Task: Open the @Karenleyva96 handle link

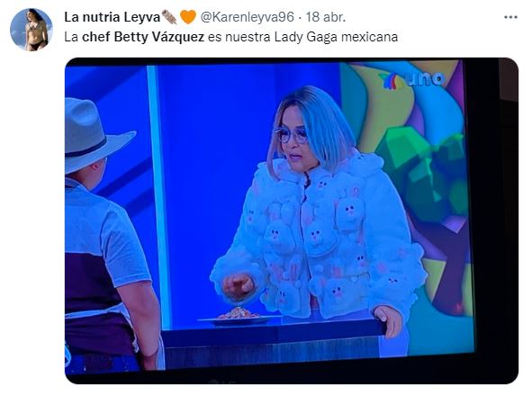Action: tap(247, 17)
